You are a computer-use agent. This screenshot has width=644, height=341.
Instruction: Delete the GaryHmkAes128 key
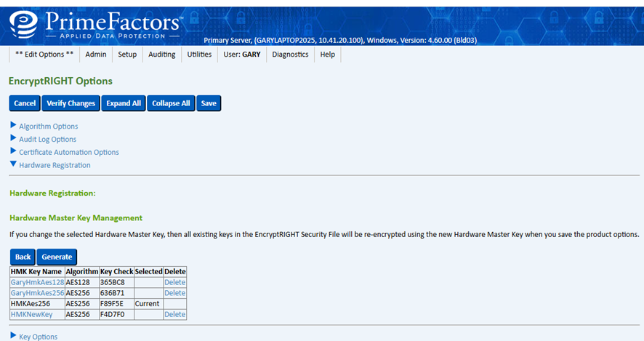175,282
